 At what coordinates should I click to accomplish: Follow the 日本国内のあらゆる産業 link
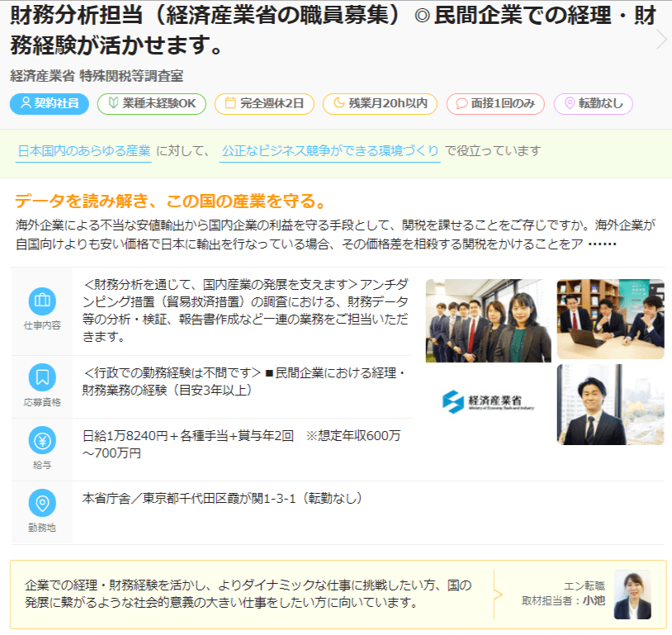tap(84, 150)
